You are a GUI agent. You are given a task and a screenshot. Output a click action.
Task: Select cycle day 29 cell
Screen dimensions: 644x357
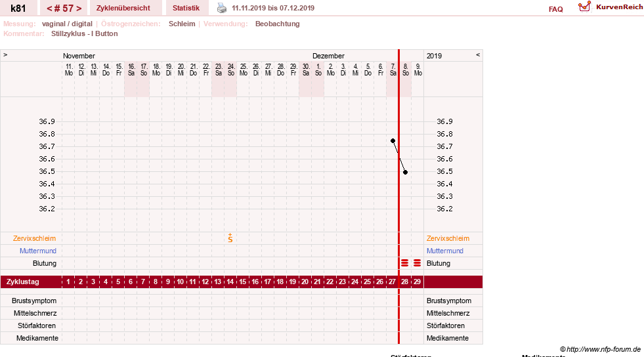[x=418, y=282]
